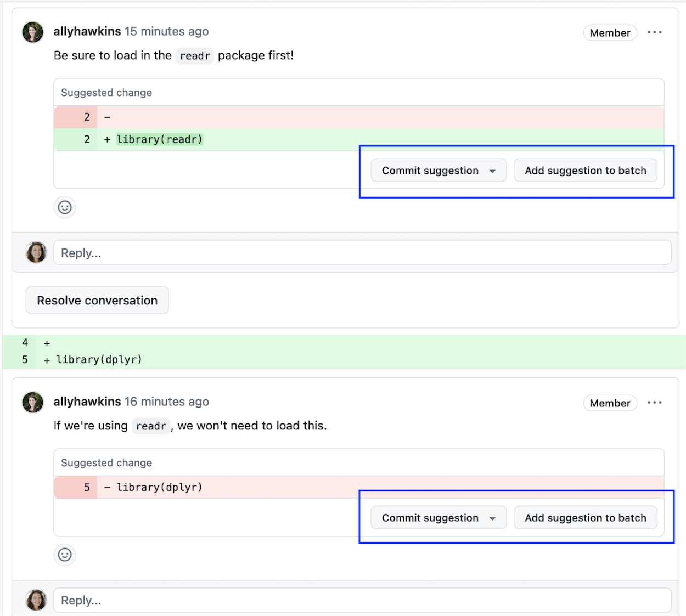686x616 pixels.
Task: Click your avatar beside first reply box
Action: [36, 252]
